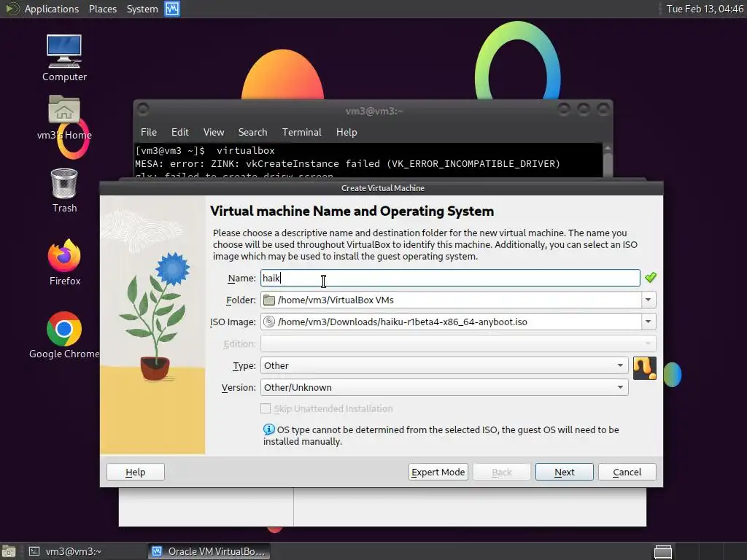
Task: Toggle Skip Unattended Installation checkbox
Action: [x=266, y=408]
